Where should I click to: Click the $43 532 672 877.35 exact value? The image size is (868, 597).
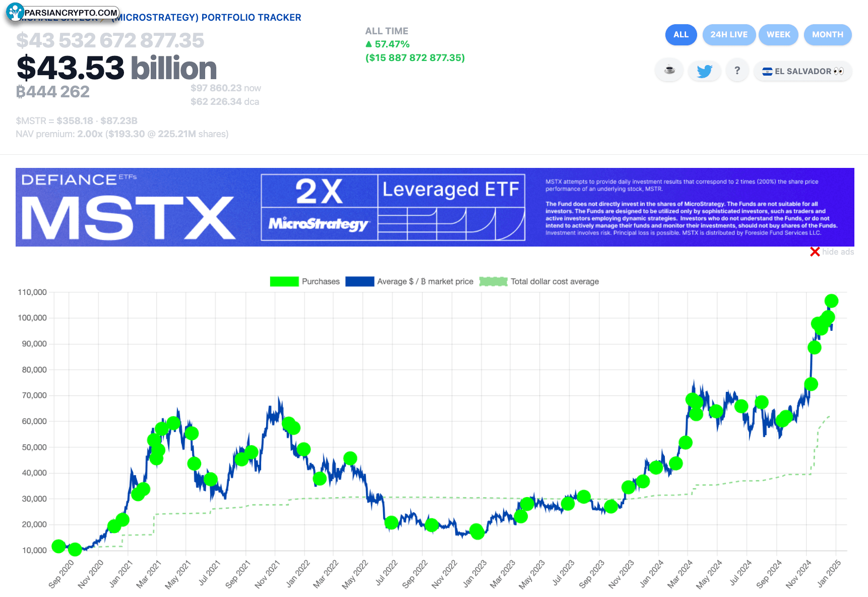(x=110, y=41)
